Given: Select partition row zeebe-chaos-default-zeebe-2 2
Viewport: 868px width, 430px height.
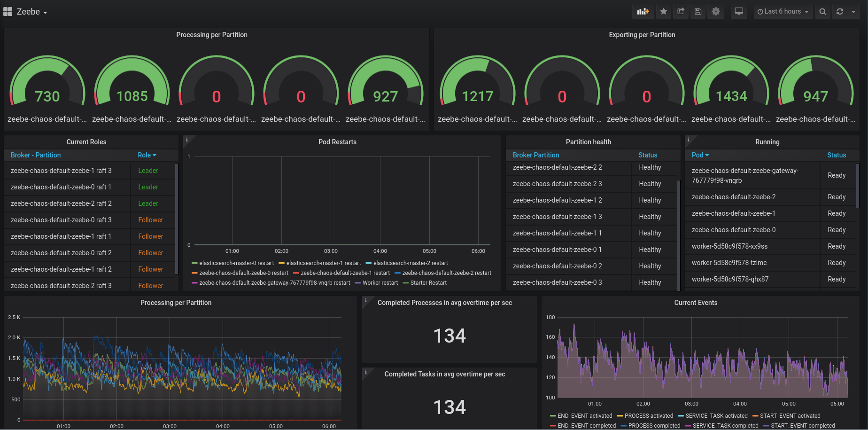Looking at the screenshot, I should [591, 167].
